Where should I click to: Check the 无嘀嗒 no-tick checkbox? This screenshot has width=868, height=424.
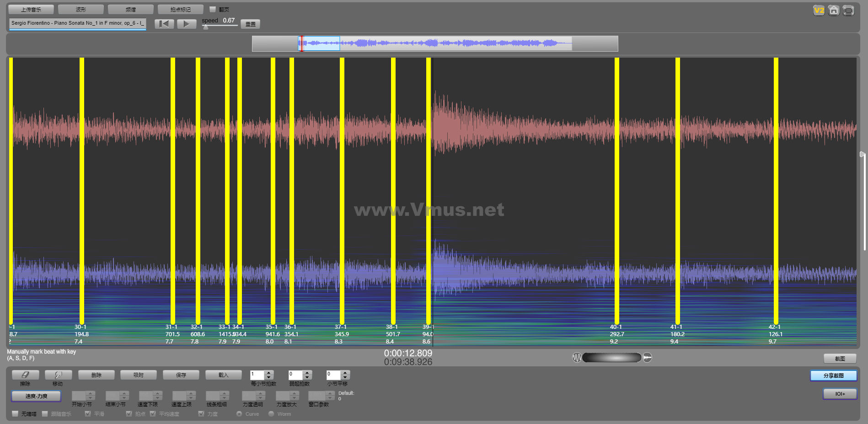(15, 414)
